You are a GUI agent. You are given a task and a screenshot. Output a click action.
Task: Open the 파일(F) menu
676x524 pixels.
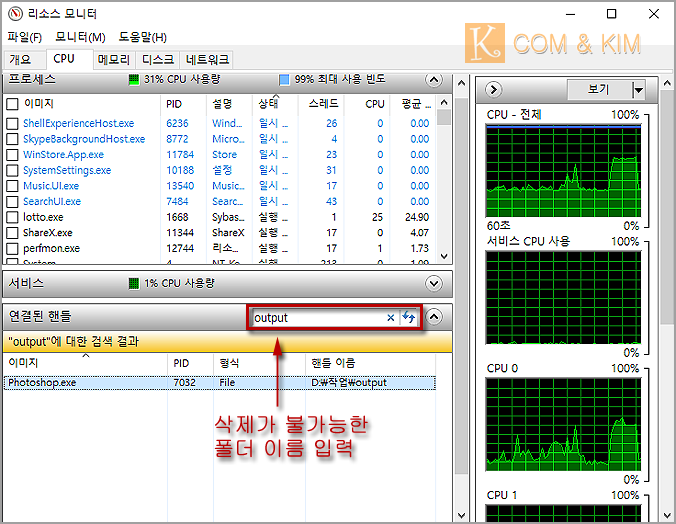(25, 37)
